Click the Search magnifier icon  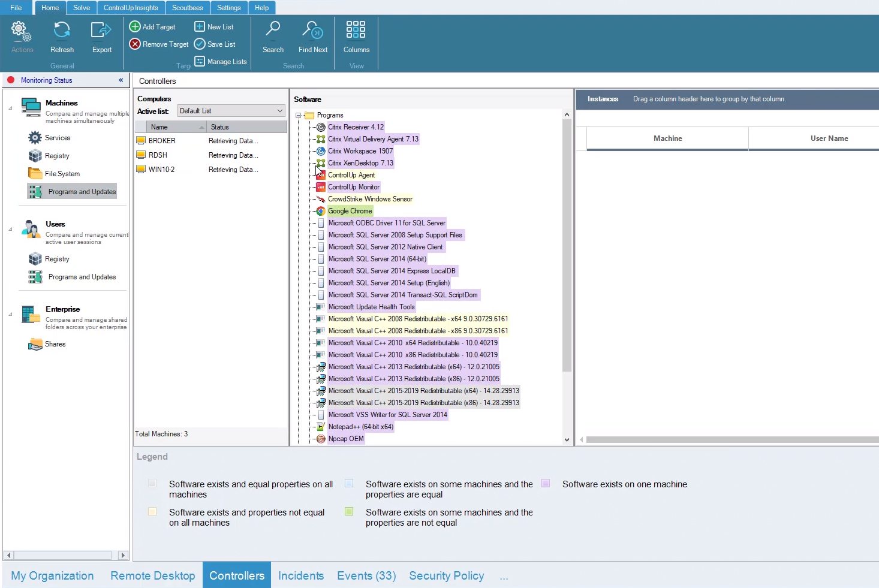pyautogui.click(x=273, y=29)
